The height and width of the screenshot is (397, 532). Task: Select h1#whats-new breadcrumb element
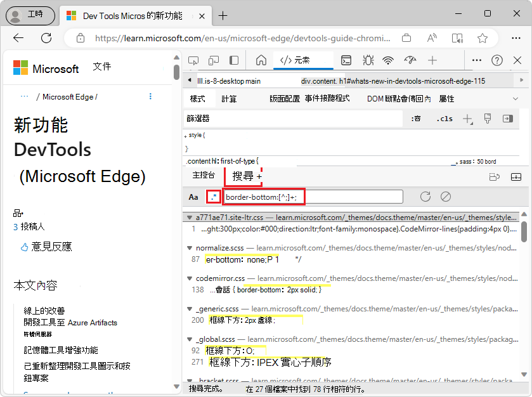pos(412,81)
